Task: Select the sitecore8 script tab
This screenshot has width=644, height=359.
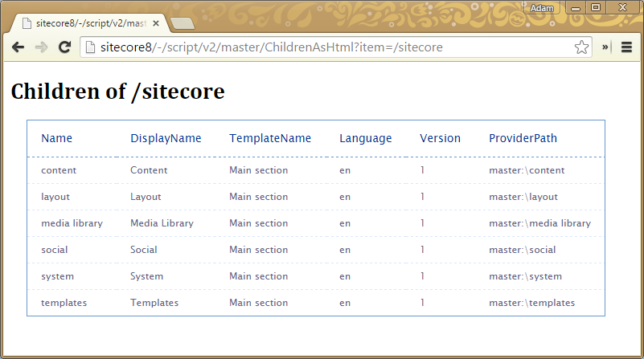Action: point(88,23)
